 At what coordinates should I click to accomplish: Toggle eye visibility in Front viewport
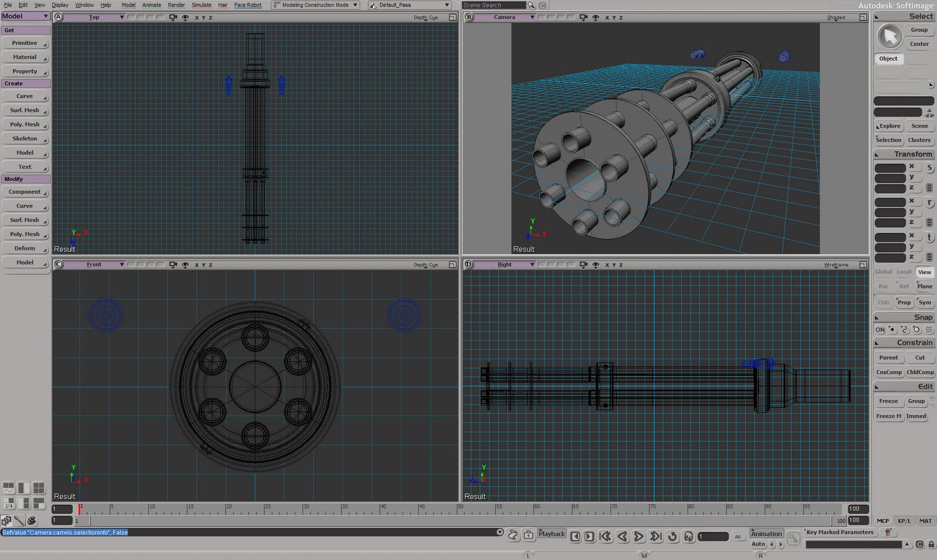[185, 264]
